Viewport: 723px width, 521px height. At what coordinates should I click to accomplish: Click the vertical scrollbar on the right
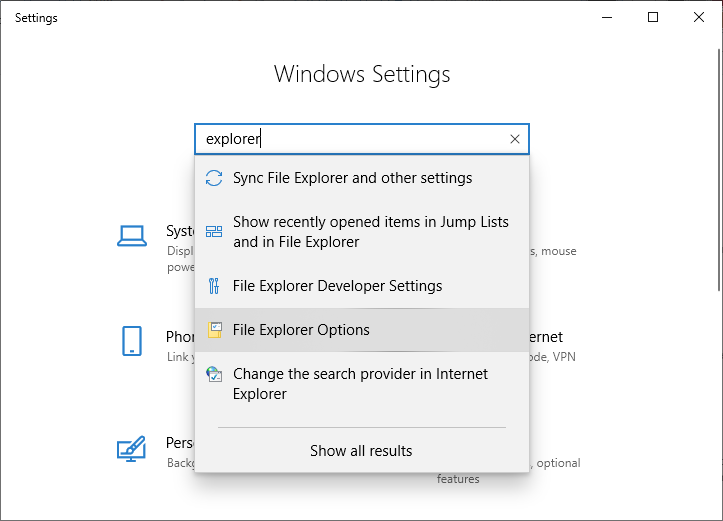point(719,170)
